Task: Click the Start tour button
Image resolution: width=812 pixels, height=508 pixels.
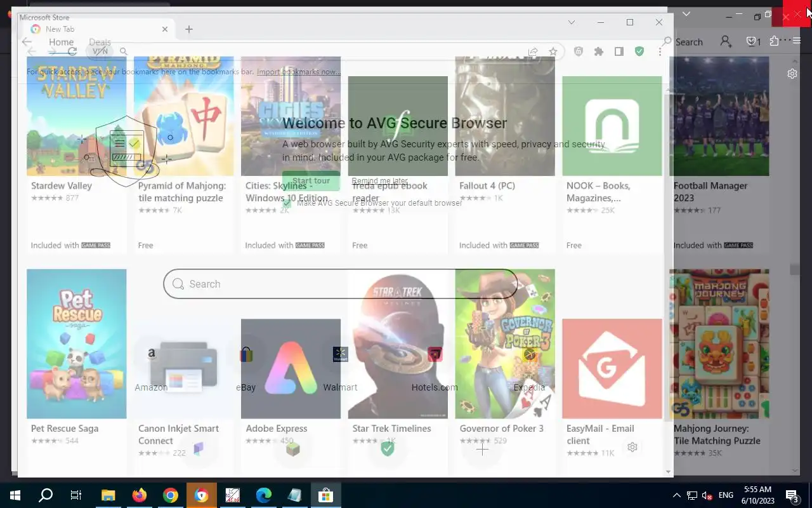Action: tap(311, 181)
